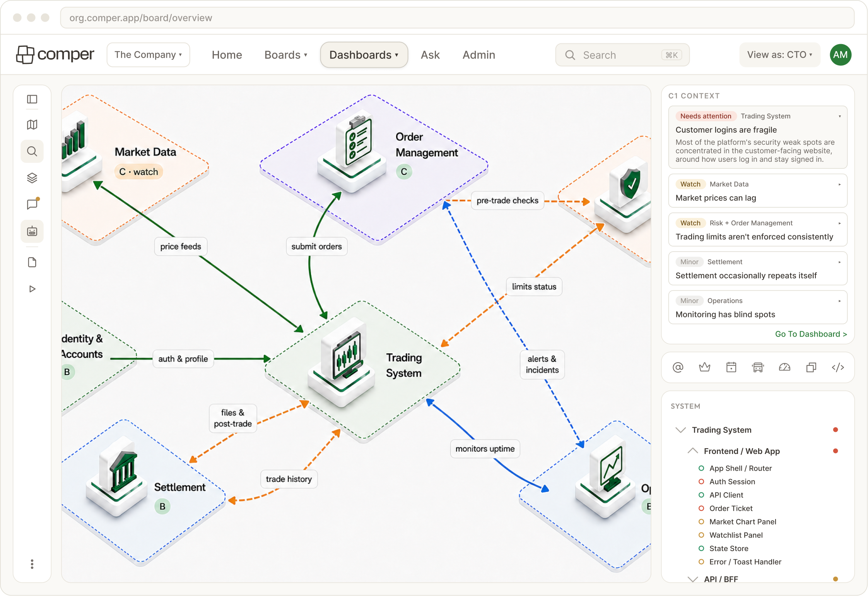Expand the Customer logins are fragile card
Screen dimensions: 868x596
(839, 116)
